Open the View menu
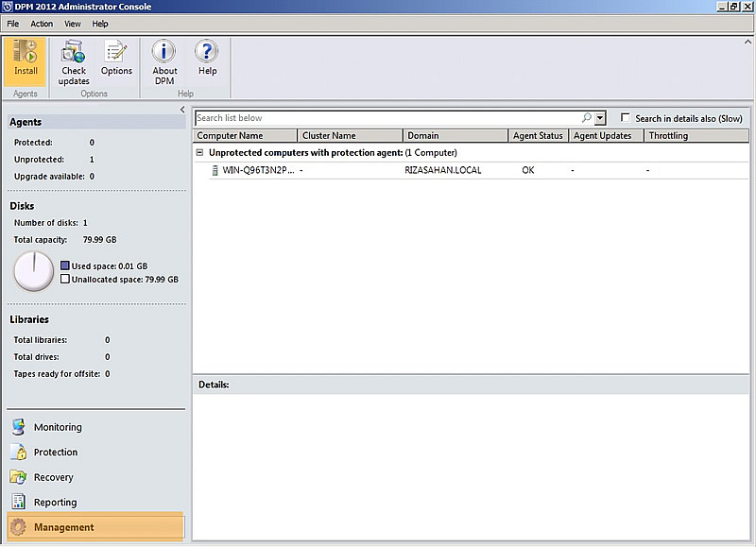The height and width of the screenshot is (547, 756). (x=73, y=24)
